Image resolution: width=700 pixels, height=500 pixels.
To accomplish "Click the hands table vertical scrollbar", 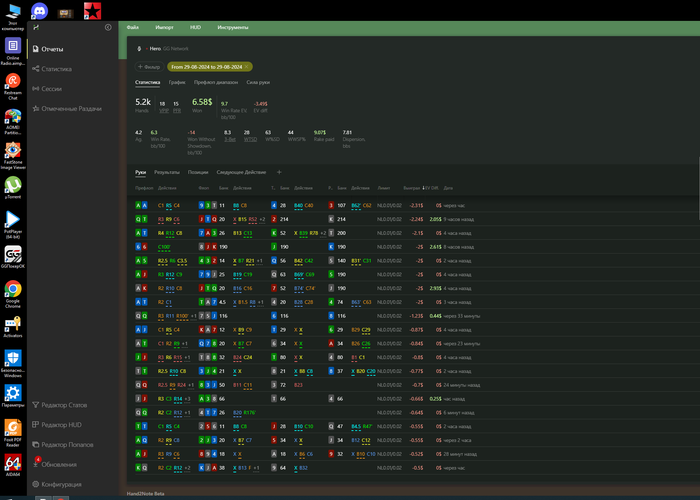I will [x=698, y=188].
